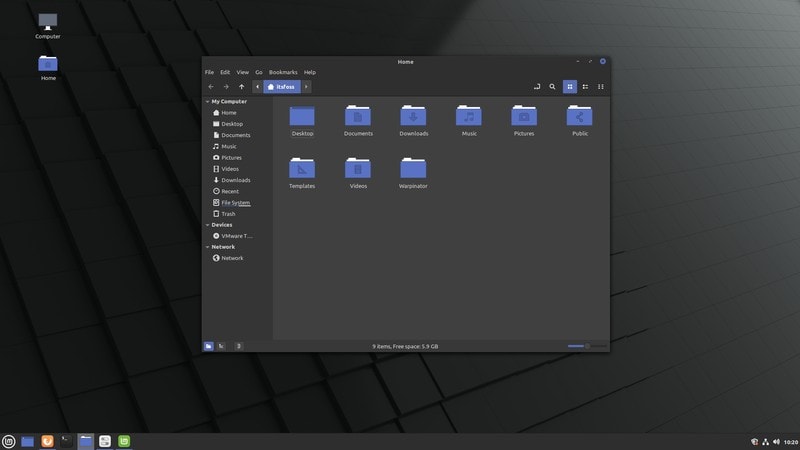Click the back navigation arrow
This screenshot has width=800, height=450.
210,87
